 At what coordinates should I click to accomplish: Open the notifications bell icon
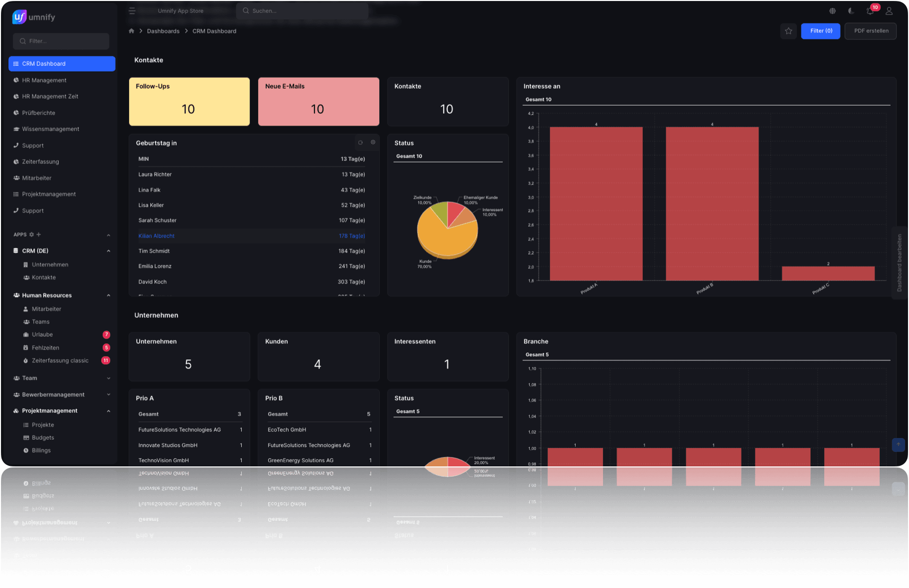870,11
